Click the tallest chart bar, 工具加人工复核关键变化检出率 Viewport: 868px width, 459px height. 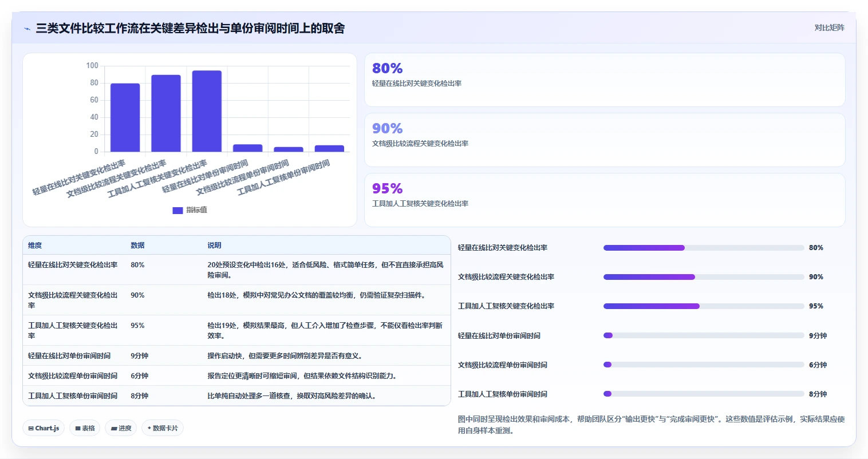tap(207, 111)
